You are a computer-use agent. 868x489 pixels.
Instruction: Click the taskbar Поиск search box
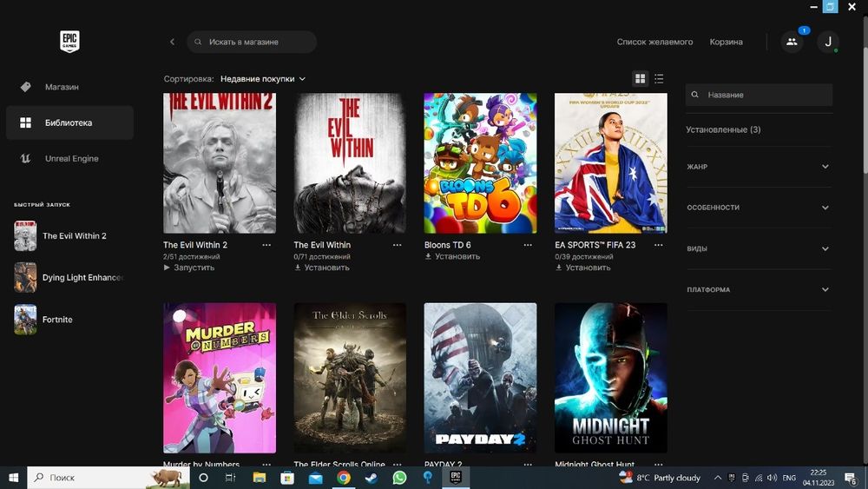click(108, 478)
